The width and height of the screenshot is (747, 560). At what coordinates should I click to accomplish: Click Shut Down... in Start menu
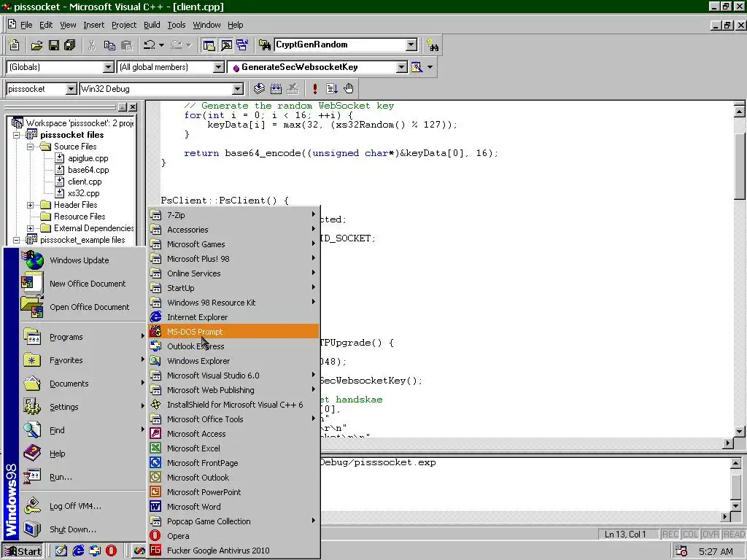click(x=83, y=529)
